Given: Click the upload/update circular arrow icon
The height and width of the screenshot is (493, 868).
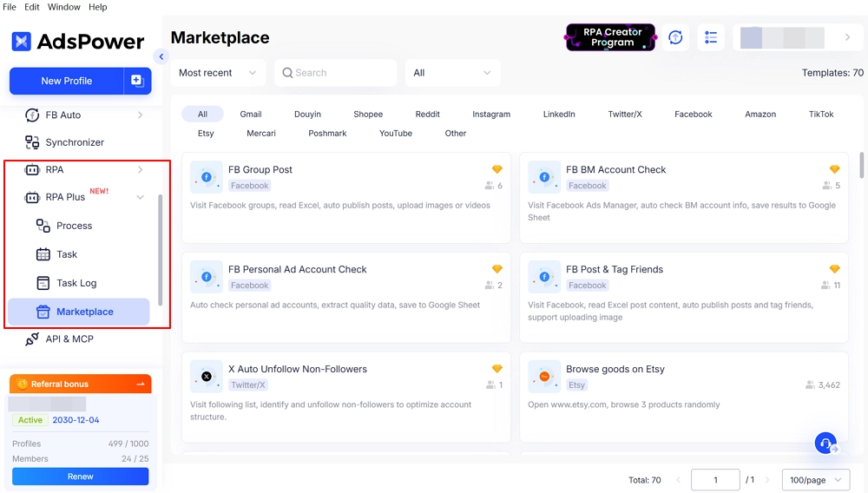Looking at the screenshot, I should tap(675, 37).
